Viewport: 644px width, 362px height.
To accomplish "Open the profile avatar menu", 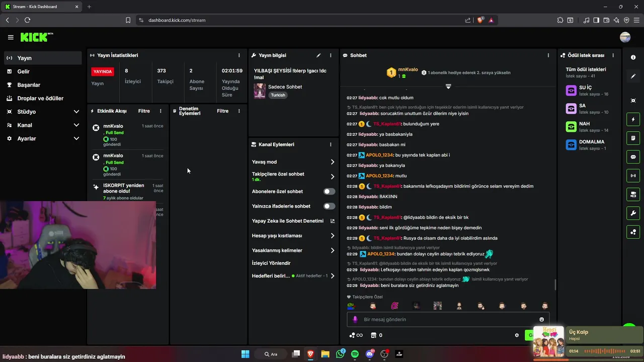I will 625,37.
